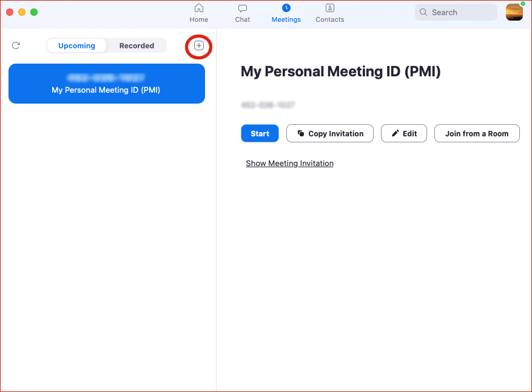Minimize window using yellow button
Image resolution: width=532 pixels, height=392 pixels.
coord(22,12)
